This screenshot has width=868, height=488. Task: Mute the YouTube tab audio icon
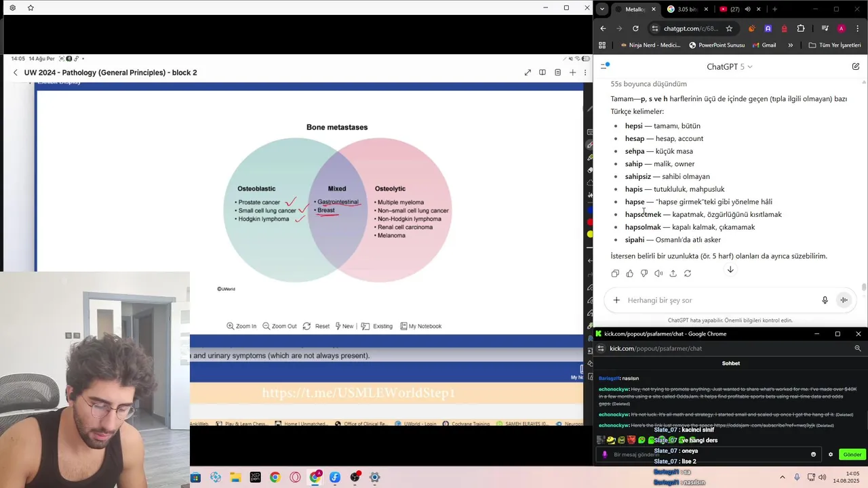[x=747, y=9]
